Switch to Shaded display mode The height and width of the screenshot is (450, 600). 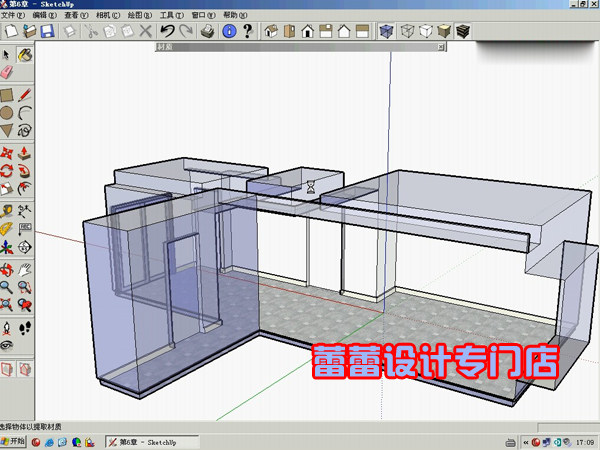point(444,31)
